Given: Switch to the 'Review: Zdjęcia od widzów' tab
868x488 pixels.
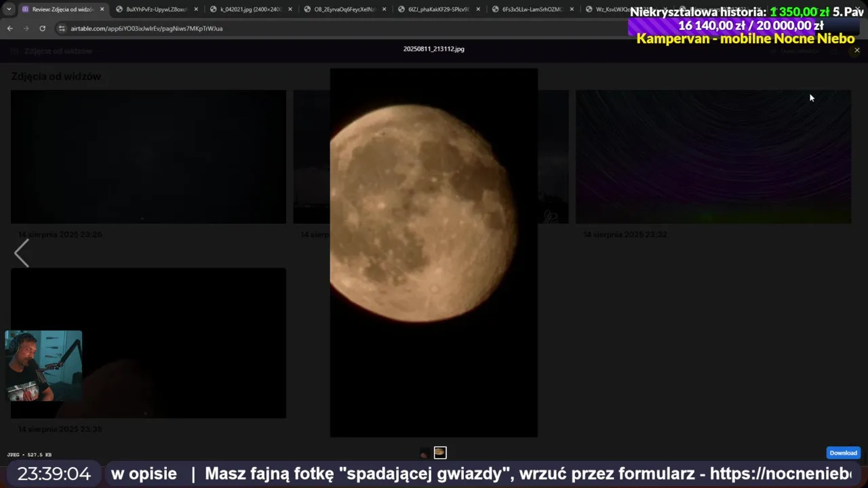Looking at the screenshot, I should click(x=63, y=9).
